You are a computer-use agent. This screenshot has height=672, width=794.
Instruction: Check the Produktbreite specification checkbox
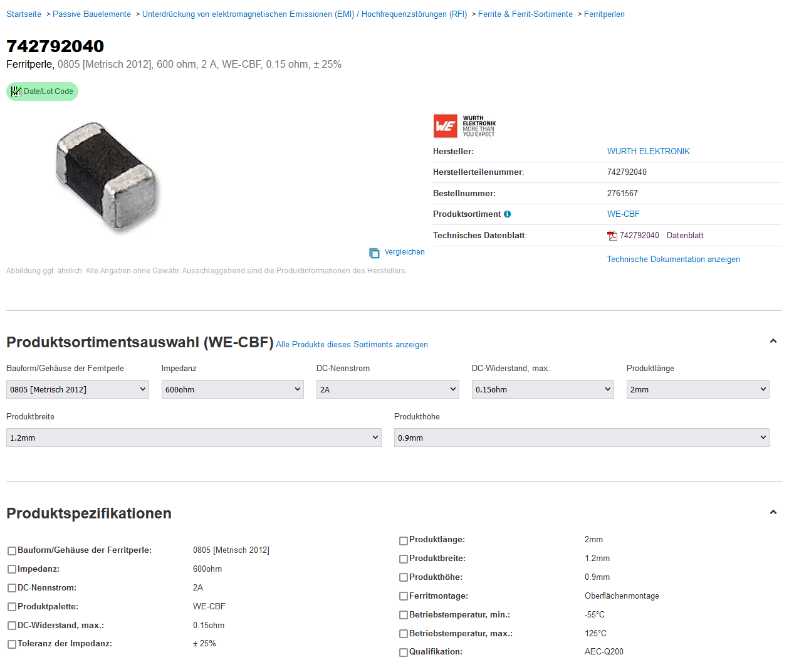pyautogui.click(x=404, y=559)
